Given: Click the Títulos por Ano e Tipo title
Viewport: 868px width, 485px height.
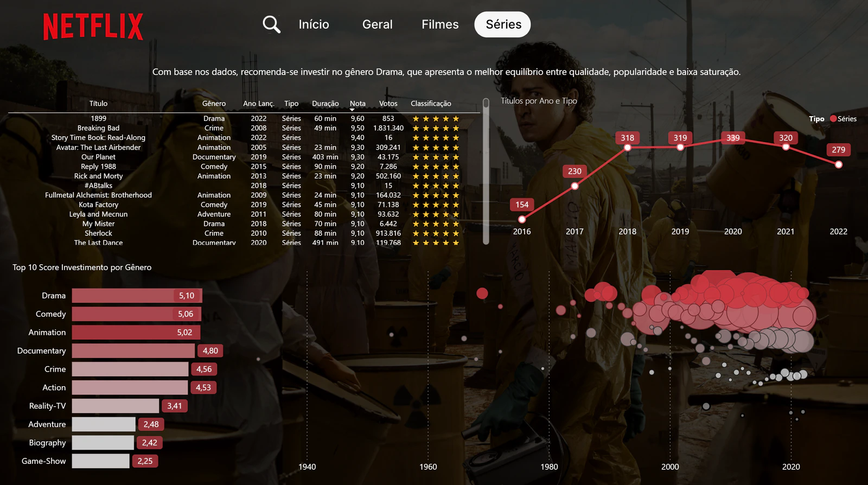Looking at the screenshot, I should (539, 101).
